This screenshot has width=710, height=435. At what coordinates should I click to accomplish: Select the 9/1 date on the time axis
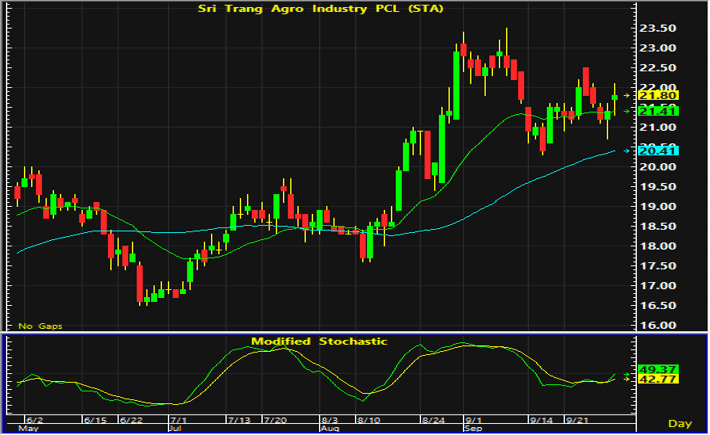(x=474, y=420)
